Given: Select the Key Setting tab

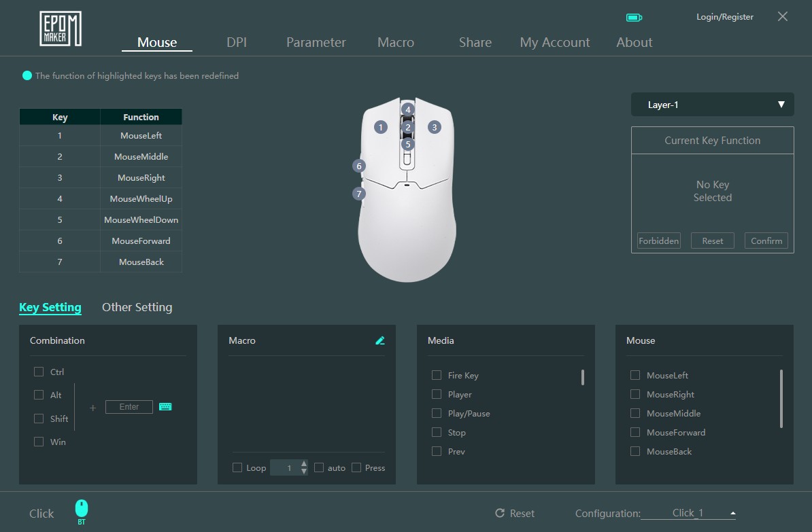Looking at the screenshot, I should [50, 307].
